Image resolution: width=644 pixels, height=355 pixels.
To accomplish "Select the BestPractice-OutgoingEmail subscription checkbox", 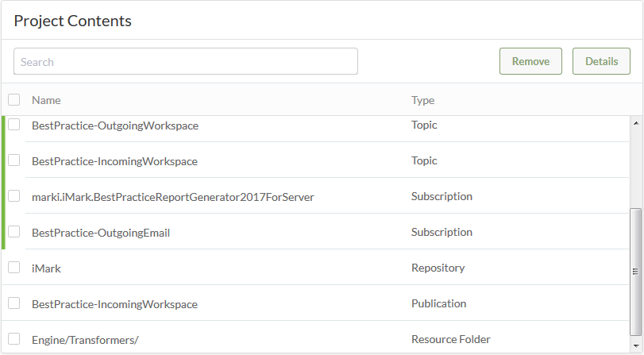I will point(14,232).
